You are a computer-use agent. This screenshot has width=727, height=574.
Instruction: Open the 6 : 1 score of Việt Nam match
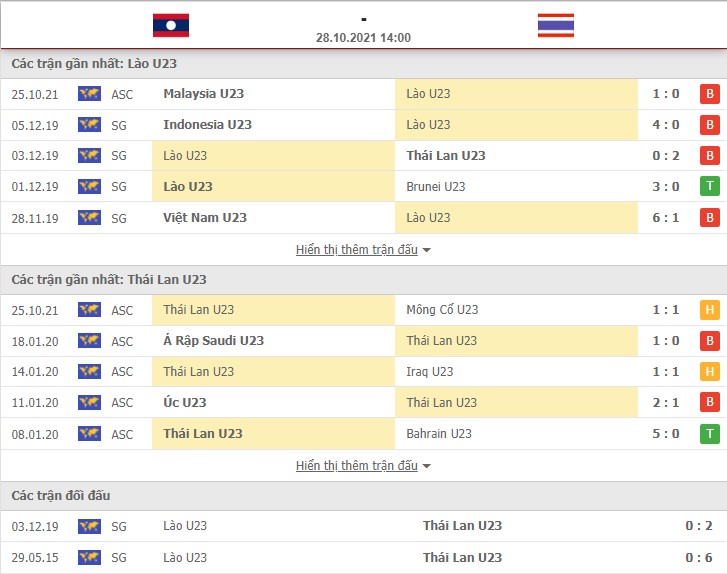[x=666, y=217]
